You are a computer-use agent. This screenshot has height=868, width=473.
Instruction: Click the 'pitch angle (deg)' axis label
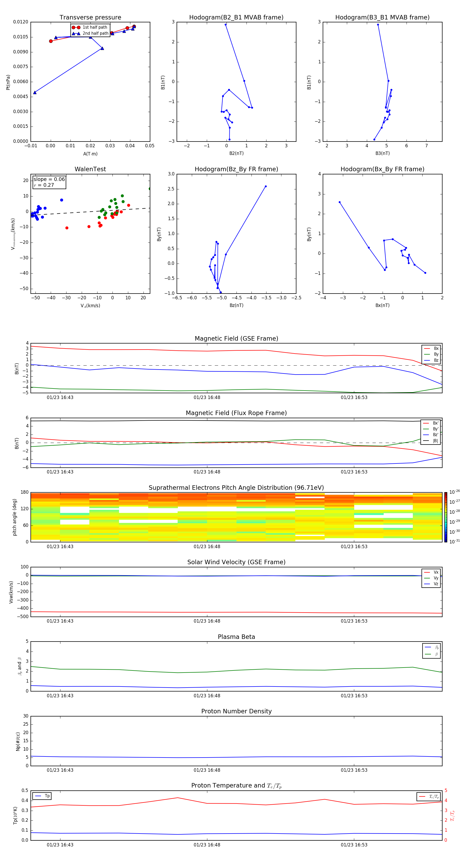[x=14, y=517]
